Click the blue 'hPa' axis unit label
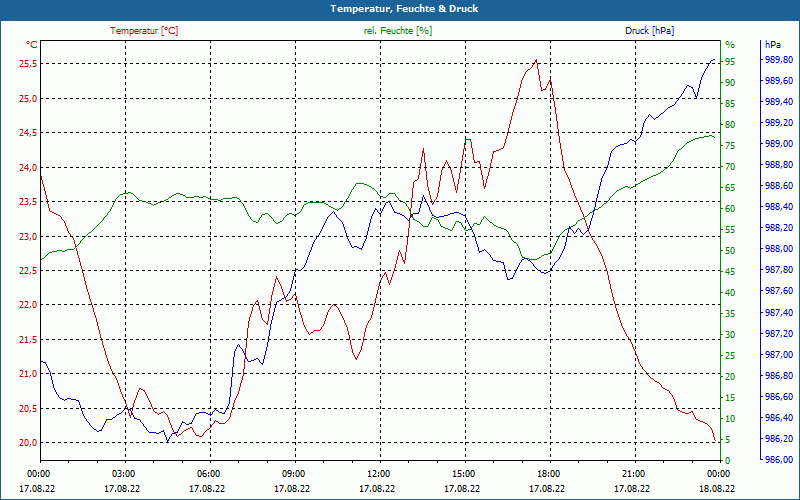Viewport: 800px width, 500px height. click(x=773, y=45)
